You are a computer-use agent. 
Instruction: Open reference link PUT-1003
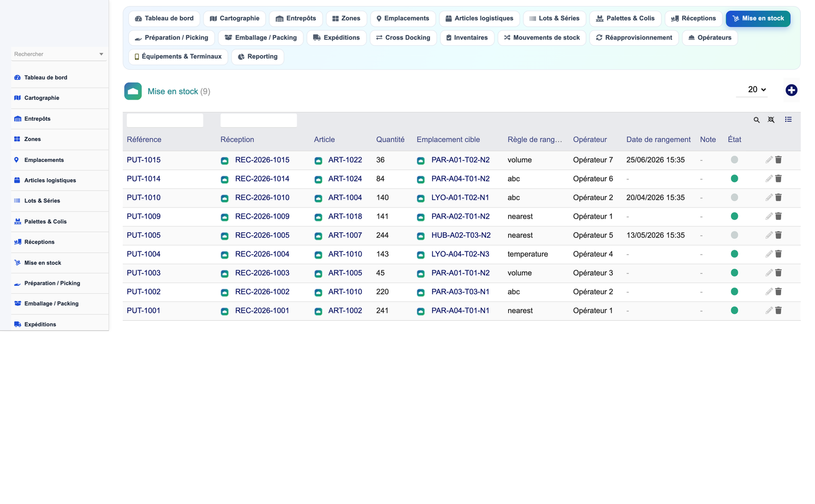coord(144,273)
